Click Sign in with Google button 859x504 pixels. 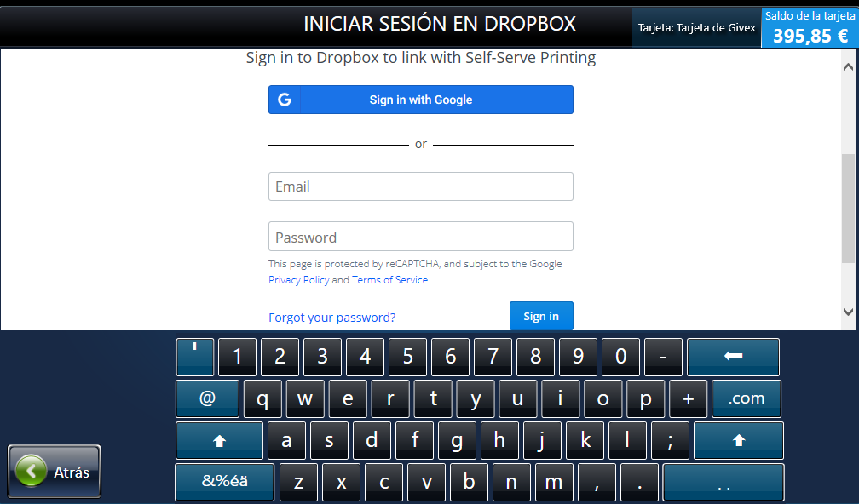[x=421, y=100]
